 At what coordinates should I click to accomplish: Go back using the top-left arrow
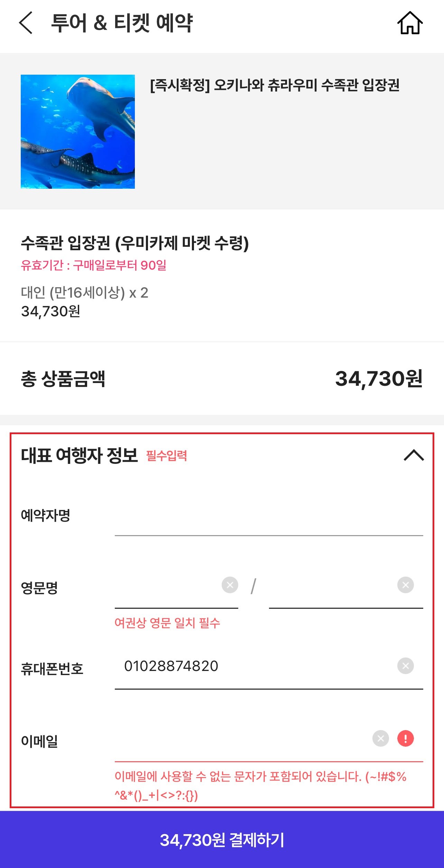[x=26, y=23]
